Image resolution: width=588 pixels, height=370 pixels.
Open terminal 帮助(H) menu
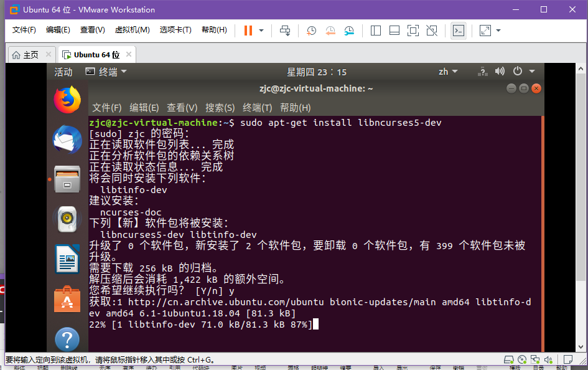pyautogui.click(x=296, y=108)
